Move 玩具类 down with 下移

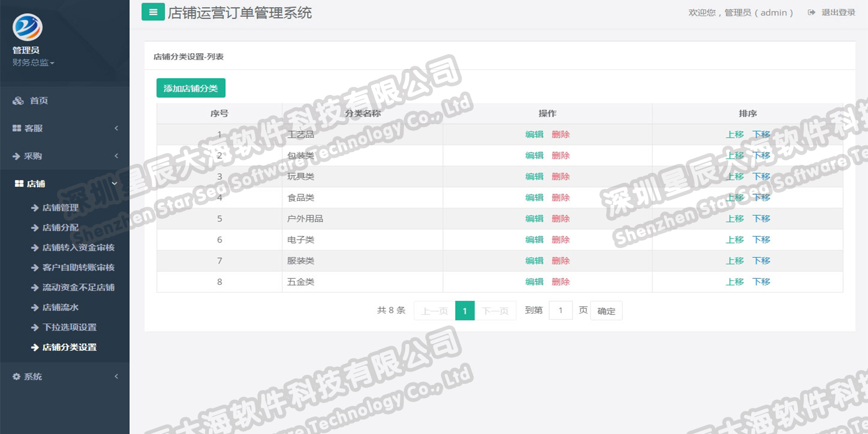click(x=761, y=176)
